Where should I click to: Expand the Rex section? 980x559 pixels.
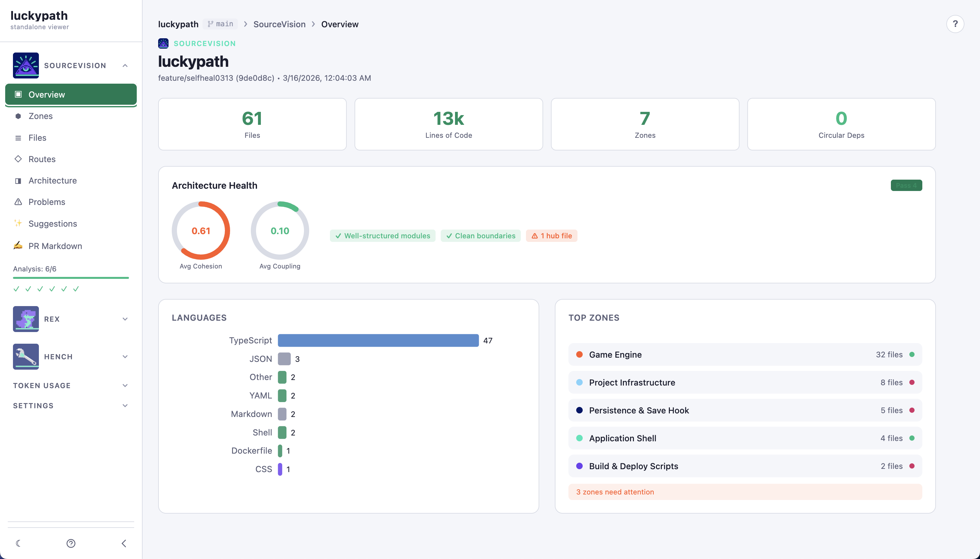125,319
